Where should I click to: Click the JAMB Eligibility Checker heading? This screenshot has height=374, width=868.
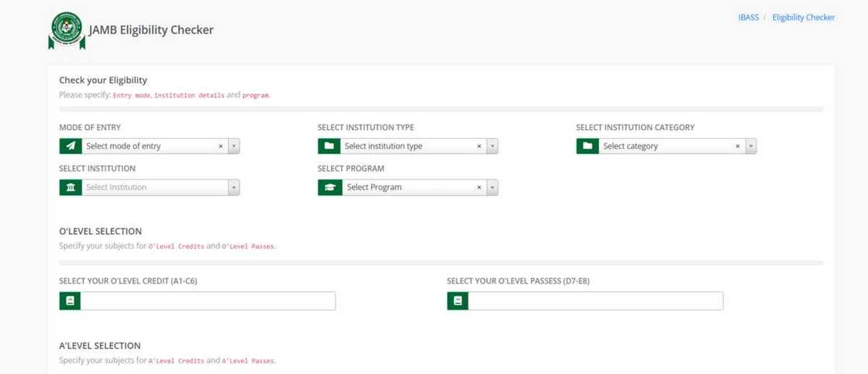151,30
